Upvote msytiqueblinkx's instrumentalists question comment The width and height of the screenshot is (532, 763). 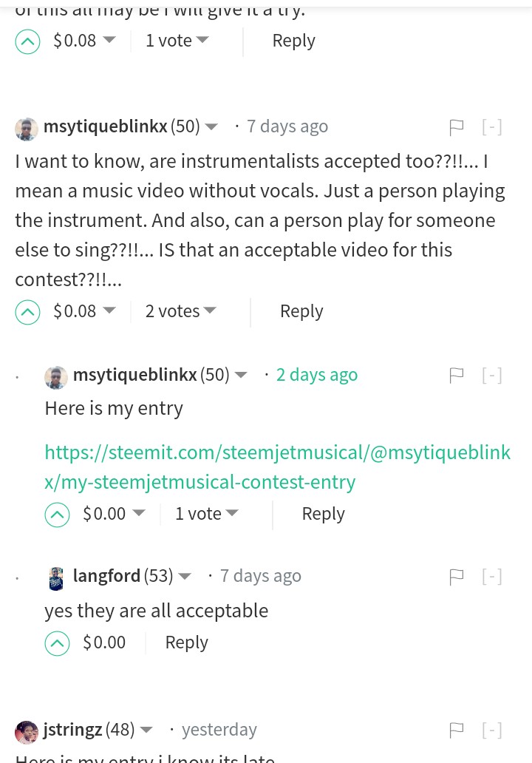click(x=27, y=313)
